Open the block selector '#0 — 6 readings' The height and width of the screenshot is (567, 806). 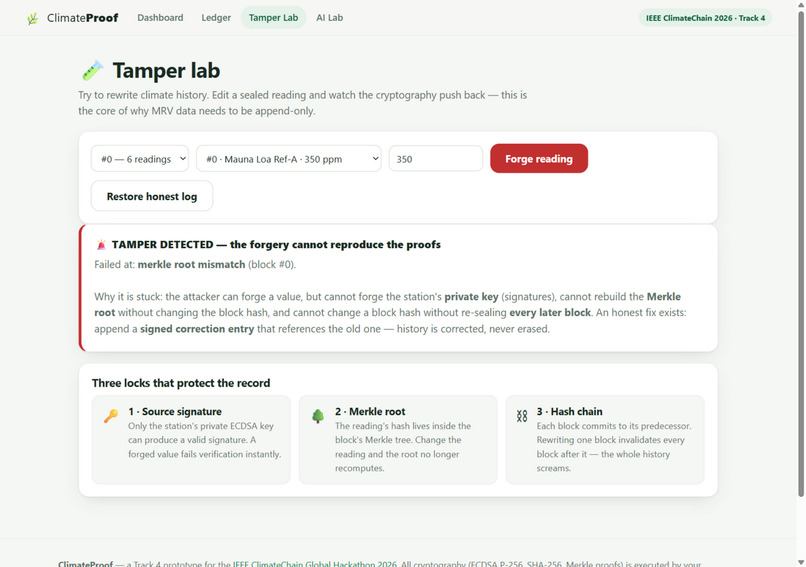click(x=140, y=159)
